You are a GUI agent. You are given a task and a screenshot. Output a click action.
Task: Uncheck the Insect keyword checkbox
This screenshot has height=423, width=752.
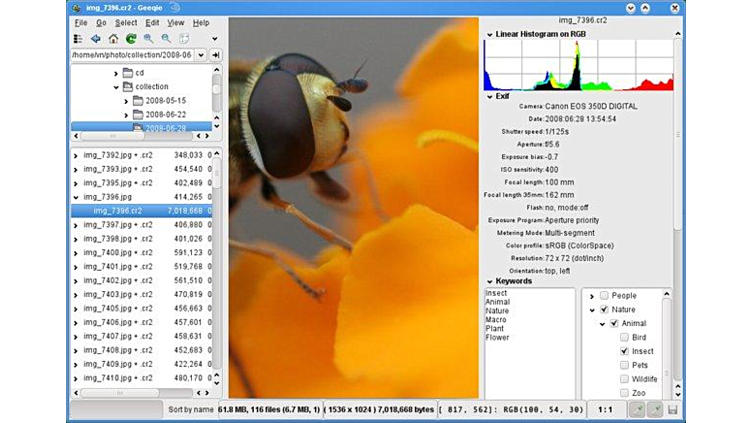click(624, 352)
